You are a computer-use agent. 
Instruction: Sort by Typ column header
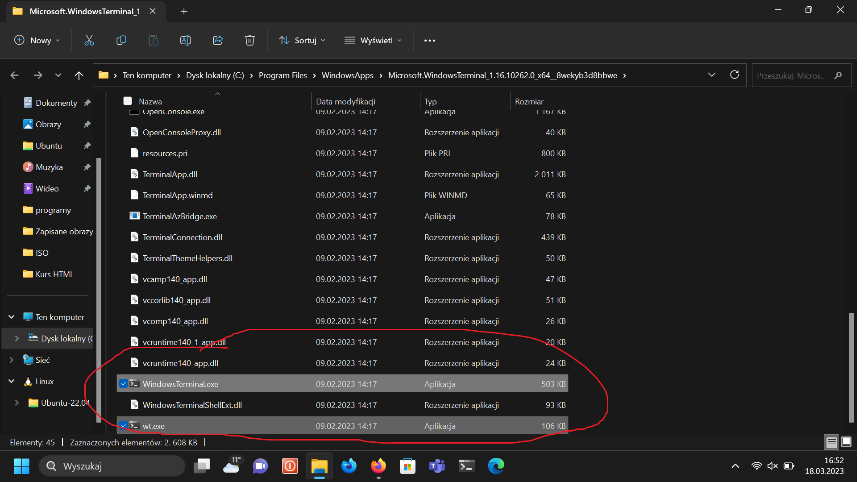(x=430, y=102)
